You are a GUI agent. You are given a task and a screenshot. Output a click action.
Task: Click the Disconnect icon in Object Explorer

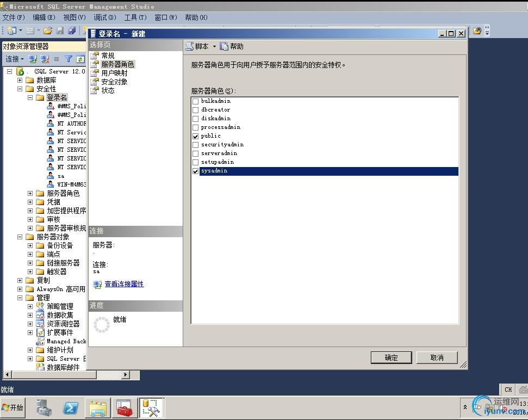point(45,59)
